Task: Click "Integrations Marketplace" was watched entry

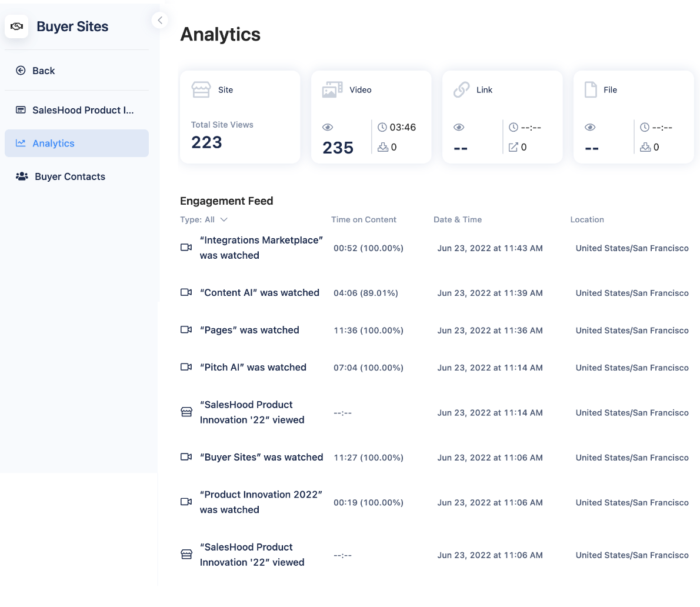Action: (x=261, y=248)
